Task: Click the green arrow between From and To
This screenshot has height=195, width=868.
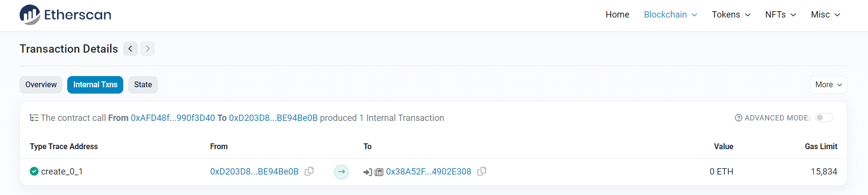Action: pos(341,172)
